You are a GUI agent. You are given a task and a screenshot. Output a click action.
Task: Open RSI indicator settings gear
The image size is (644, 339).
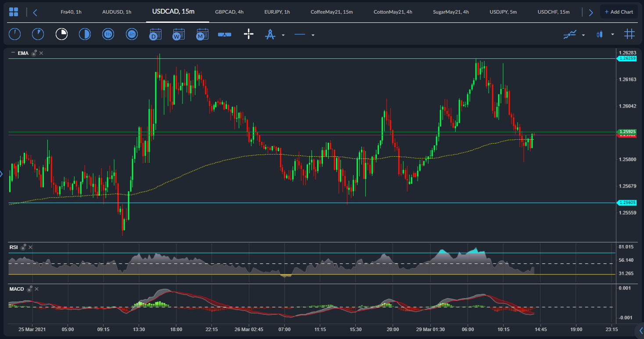[23, 247]
